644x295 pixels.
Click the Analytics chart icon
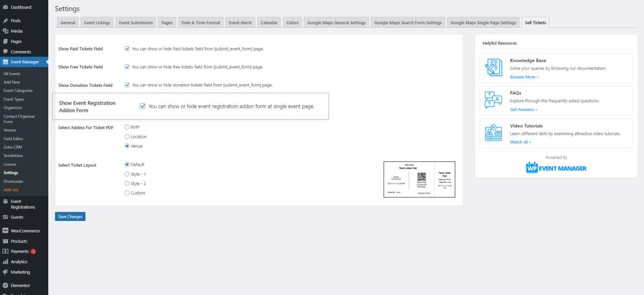click(x=5, y=262)
